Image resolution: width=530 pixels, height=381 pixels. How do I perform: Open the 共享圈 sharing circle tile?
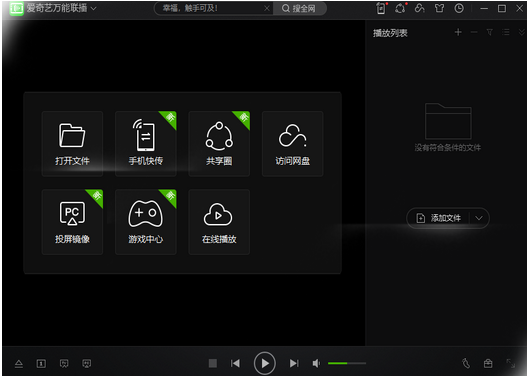tap(219, 144)
